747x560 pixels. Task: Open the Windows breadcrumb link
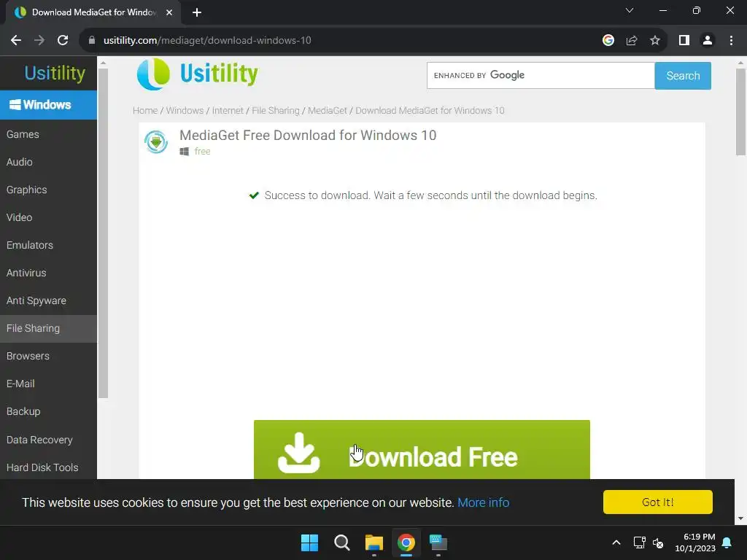click(x=185, y=111)
